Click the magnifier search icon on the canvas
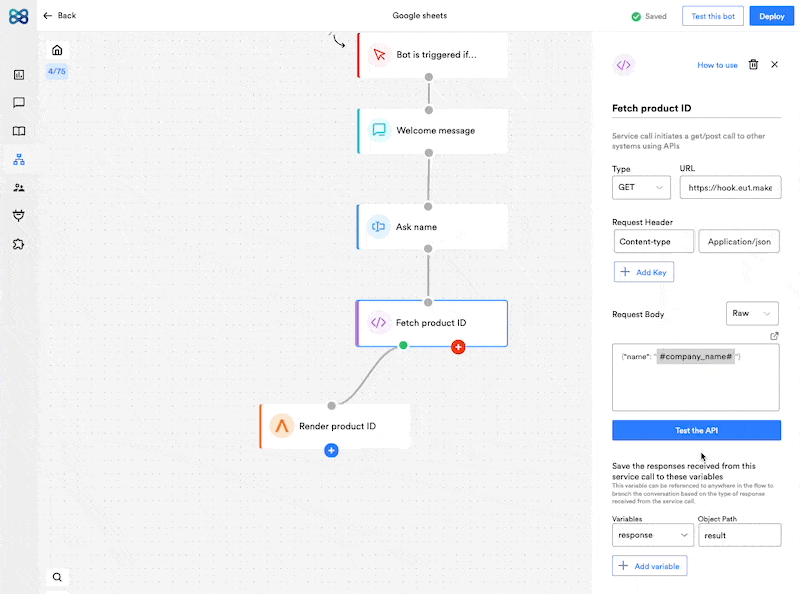The width and height of the screenshot is (800, 594). pyautogui.click(x=57, y=577)
